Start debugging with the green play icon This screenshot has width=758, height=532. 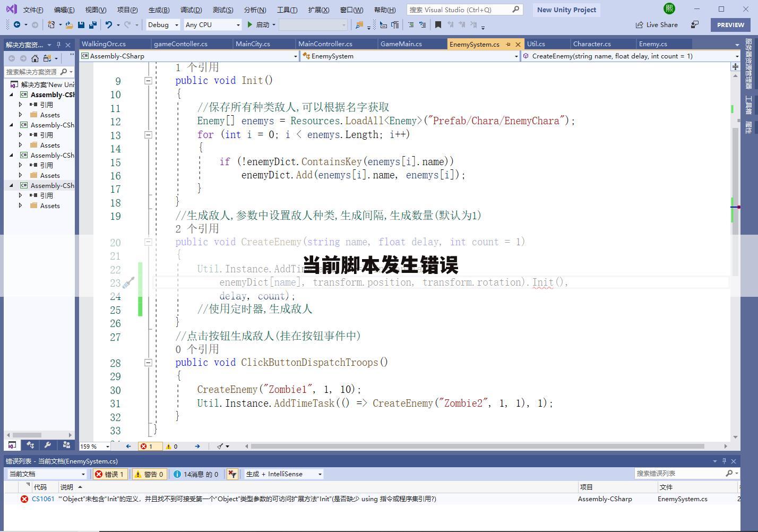250,24
